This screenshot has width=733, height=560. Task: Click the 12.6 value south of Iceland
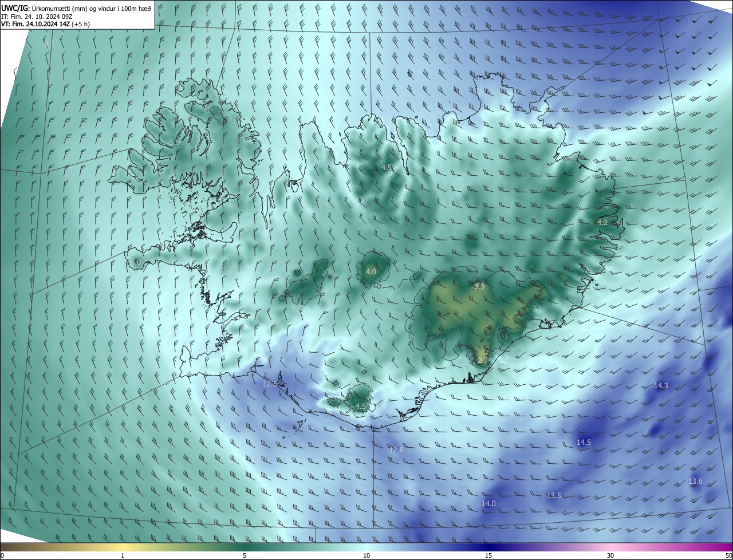tap(396, 450)
